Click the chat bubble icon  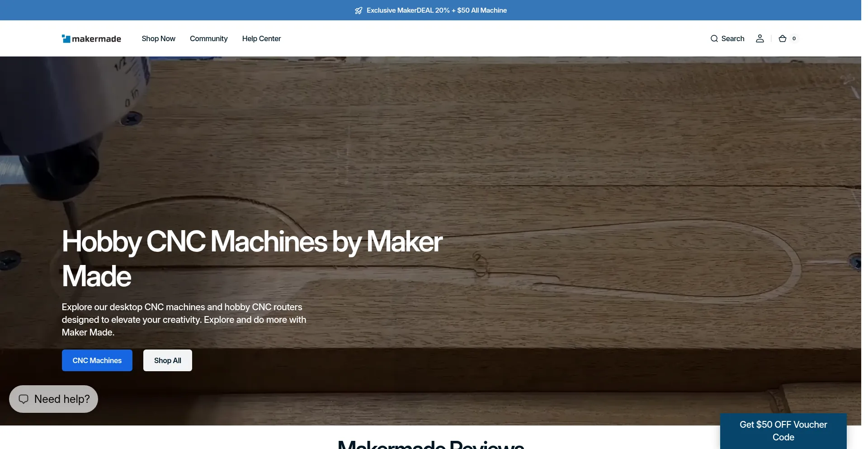click(x=24, y=399)
